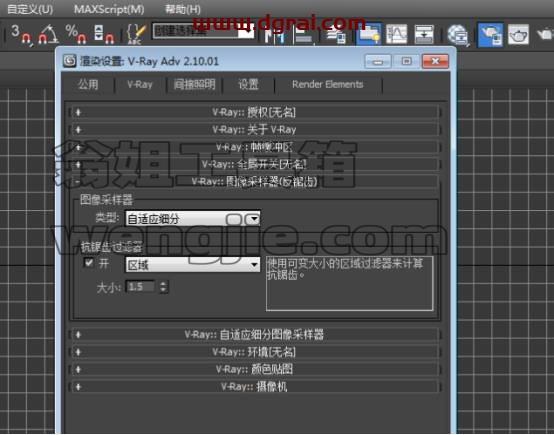Expand the V-Ray:: 帧缓冲区 rollout
554x435 pixels.
click(254, 147)
